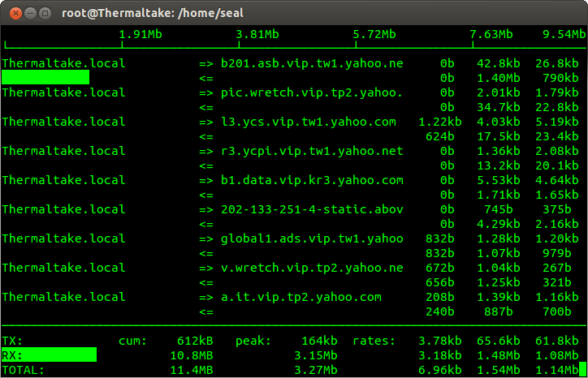Select host 202-133-251-4-static.abov
The height and width of the screenshot is (378, 588).
click(x=312, y=209)
